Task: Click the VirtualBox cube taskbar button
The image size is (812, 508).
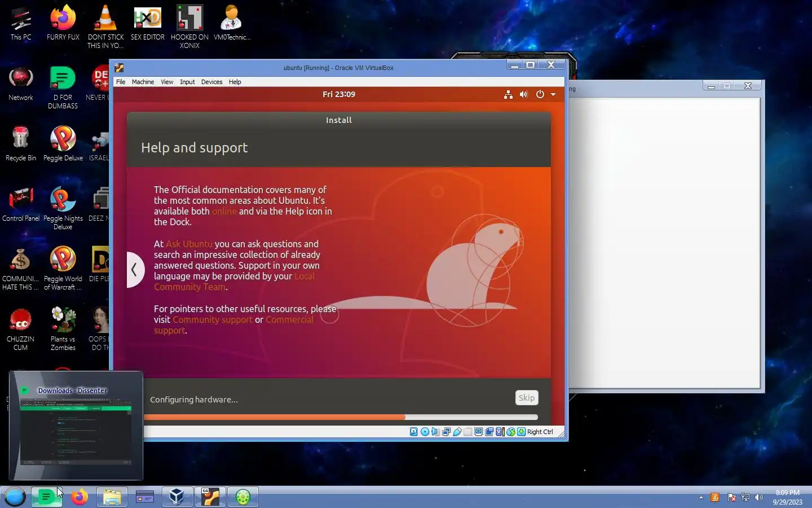Action: [x=177, y=497]
